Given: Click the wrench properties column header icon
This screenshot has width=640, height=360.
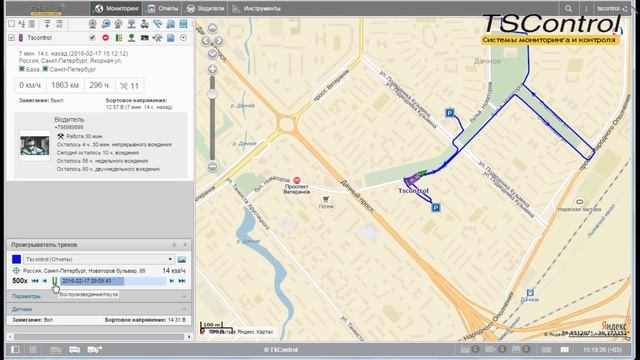Looking at the screenshot, I should tap(158, 24).
